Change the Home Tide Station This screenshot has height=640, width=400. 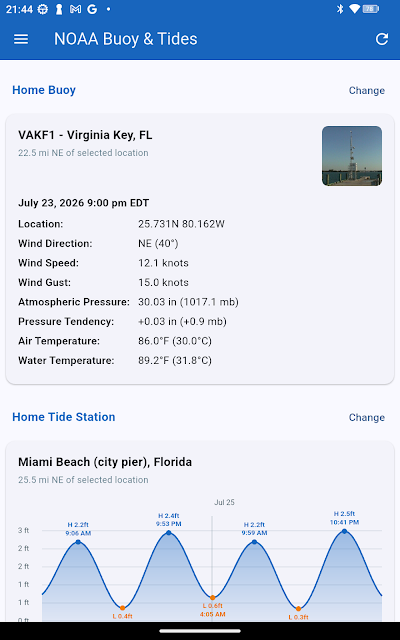coord(367,418)
